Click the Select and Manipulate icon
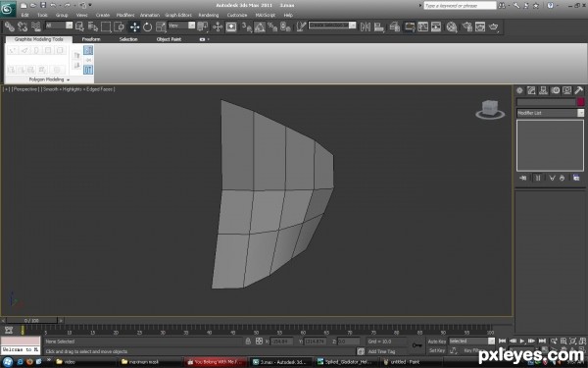 [x=218, y=26]
